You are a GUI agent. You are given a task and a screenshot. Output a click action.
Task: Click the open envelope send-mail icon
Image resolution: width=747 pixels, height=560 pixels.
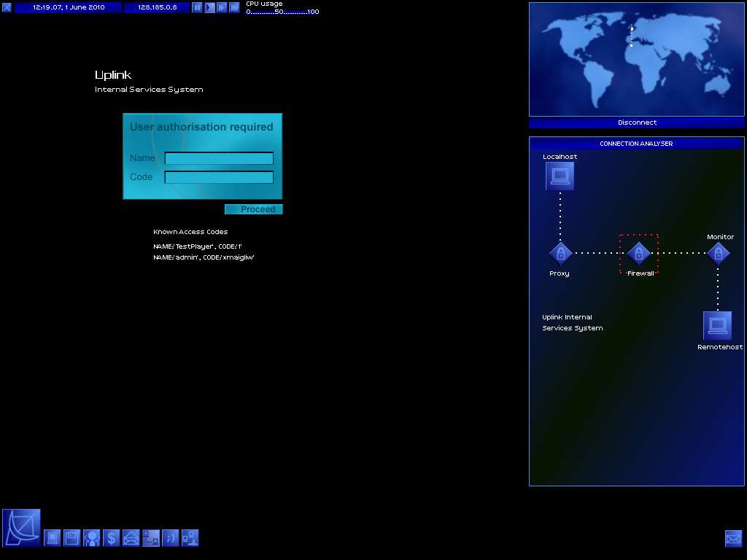[x=131, y=538]
